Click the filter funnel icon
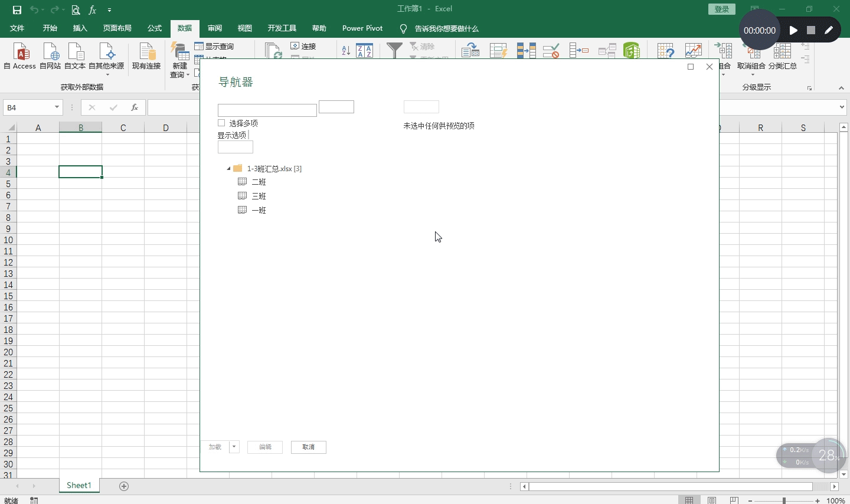Screen dimensions: 850x504 point(394,50)
